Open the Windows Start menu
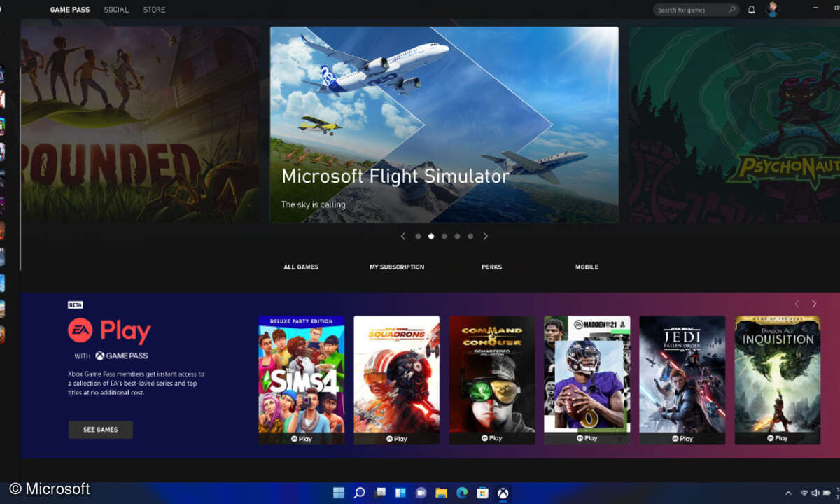840x504 pixels. click(339, 493)
